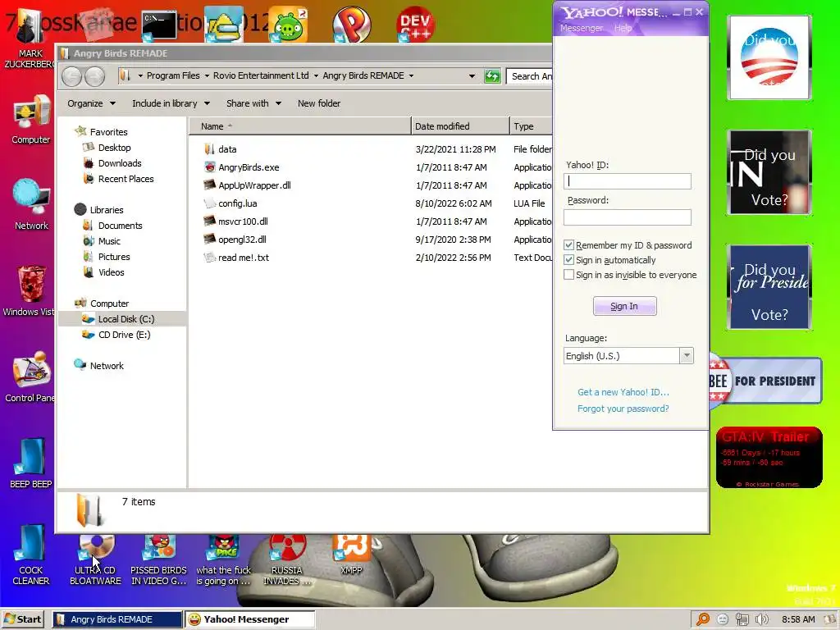The image size is (840, 630).
Task: Open the RUSSIA INVADES desktop icon
Action: tap(286, 559)
